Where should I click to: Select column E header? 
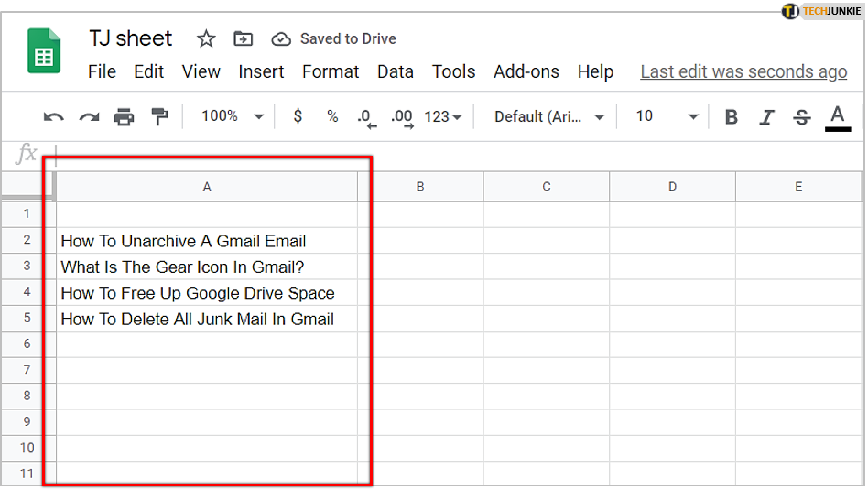(798, 187)
